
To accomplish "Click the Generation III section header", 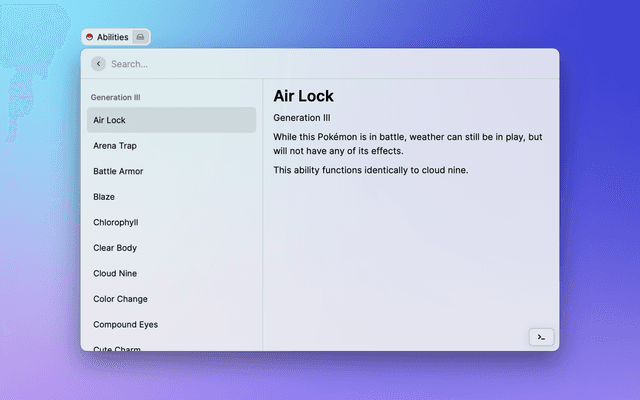I will [x=116, y=98].
